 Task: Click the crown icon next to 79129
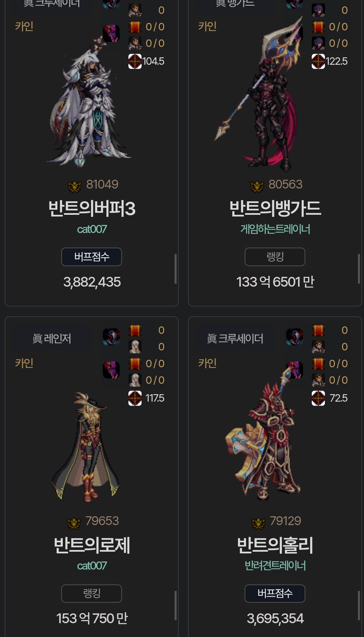[x=258, y=523]
